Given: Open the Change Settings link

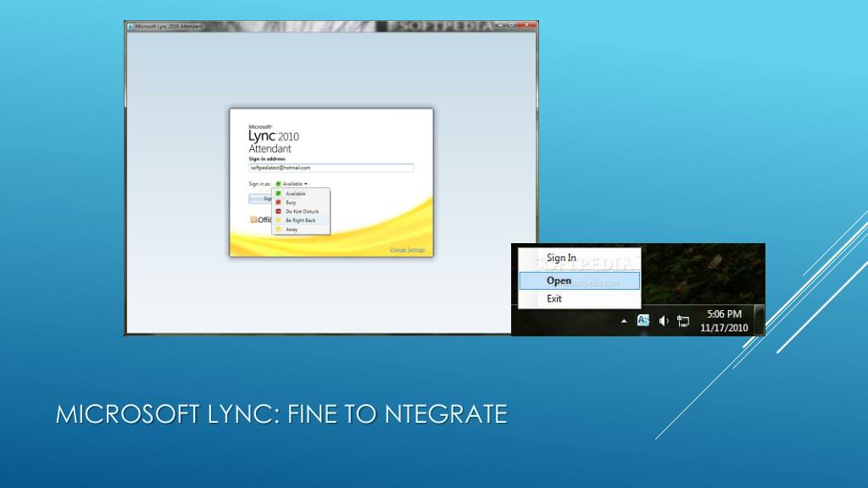Looking at the screenshot, I should [407, 250].
